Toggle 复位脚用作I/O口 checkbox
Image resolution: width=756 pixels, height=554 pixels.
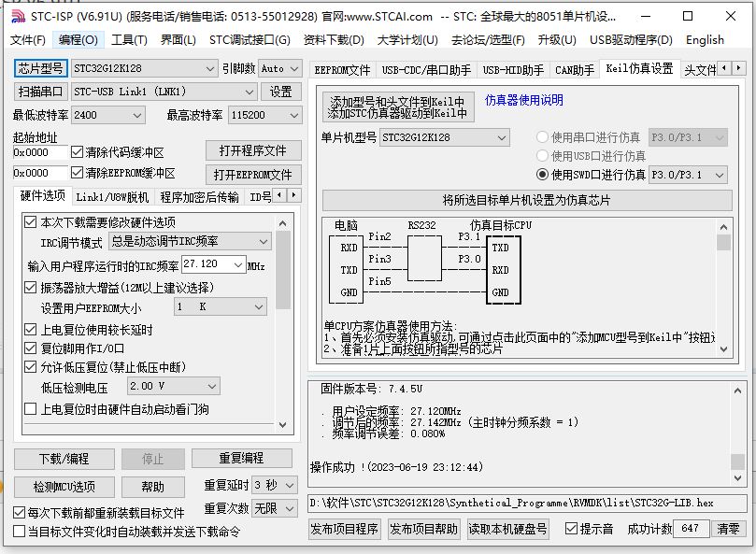(31, 348)
